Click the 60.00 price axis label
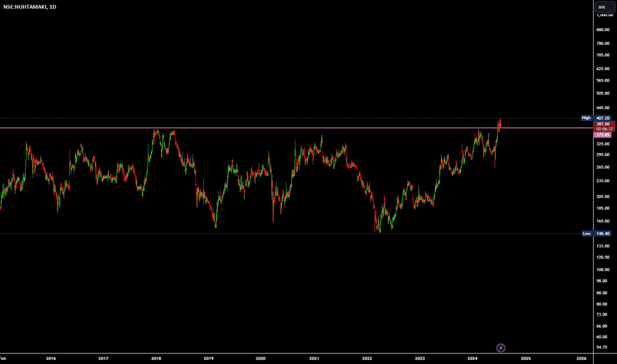Image resolution: width=617 pixels, height=364 pixels. click(602, 337)
